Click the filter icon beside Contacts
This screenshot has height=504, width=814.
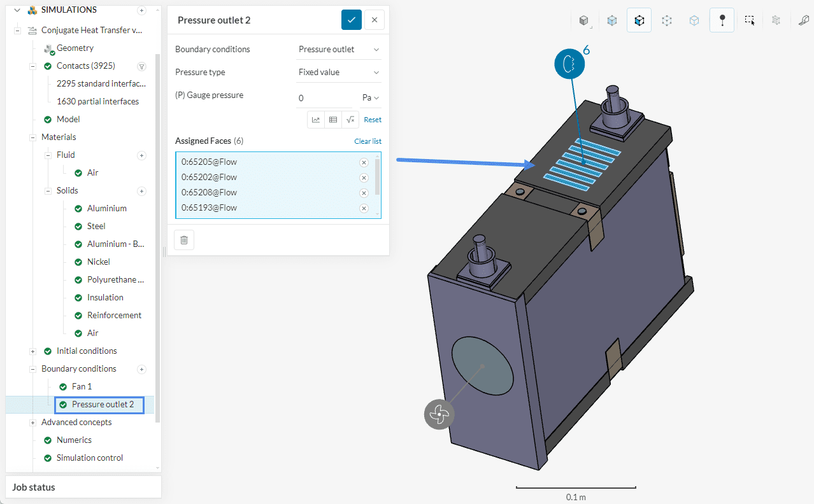(x=141, y=66)
